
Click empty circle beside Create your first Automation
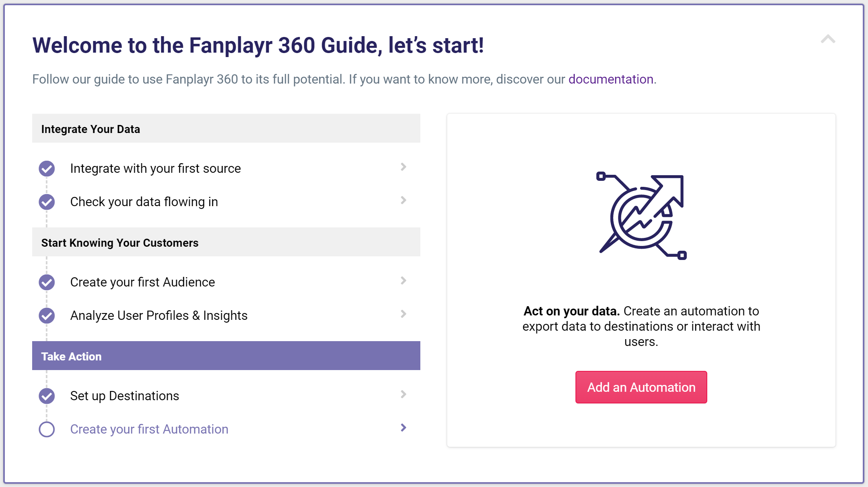tap(47, 429)
